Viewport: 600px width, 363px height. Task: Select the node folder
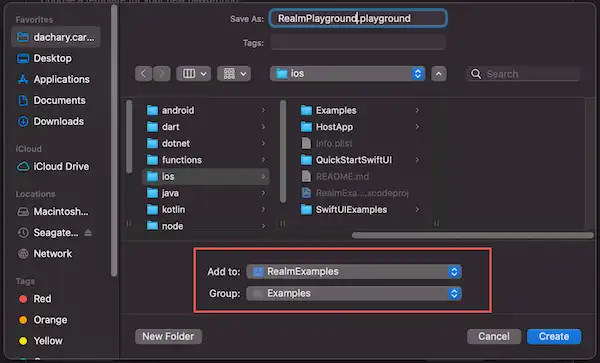206,226
